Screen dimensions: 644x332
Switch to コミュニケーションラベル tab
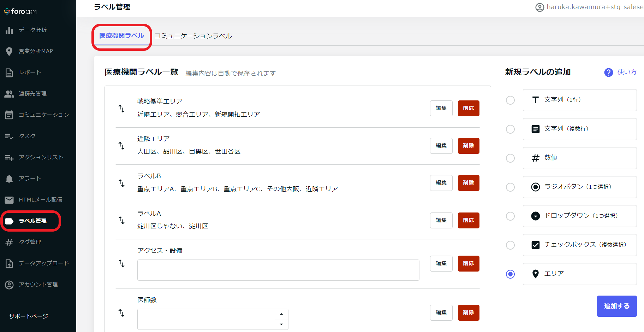193,36
